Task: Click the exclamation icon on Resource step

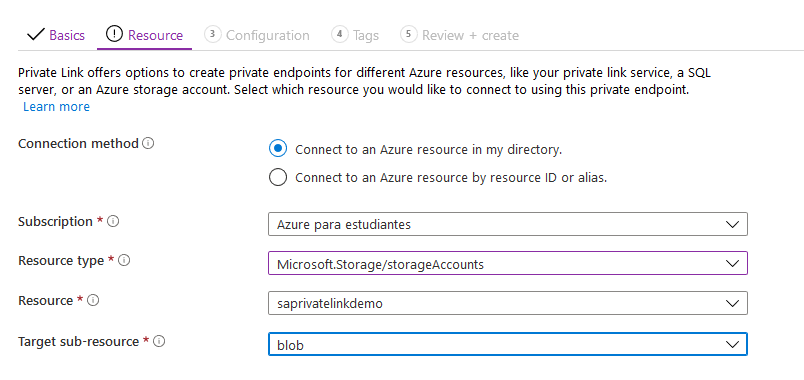Action: click(114, 34)
